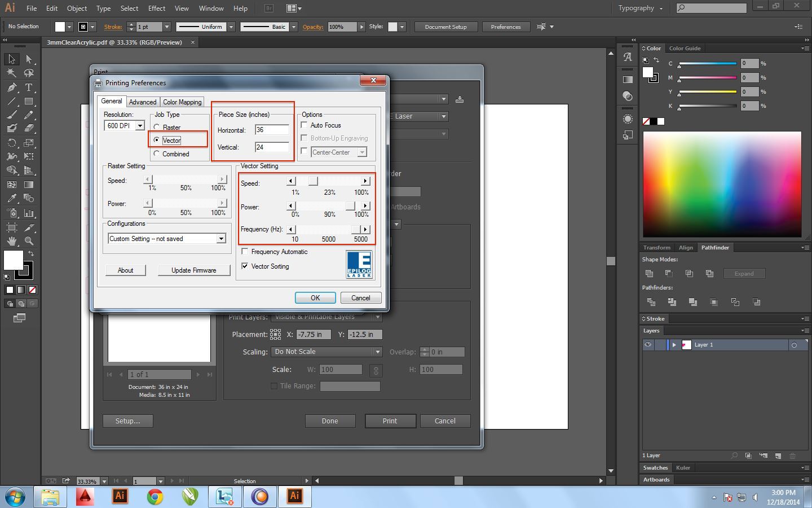Select the Type tool in toolbar
Image resolution: width=812 pixels, height=508 pixels.
coord(29,87)
